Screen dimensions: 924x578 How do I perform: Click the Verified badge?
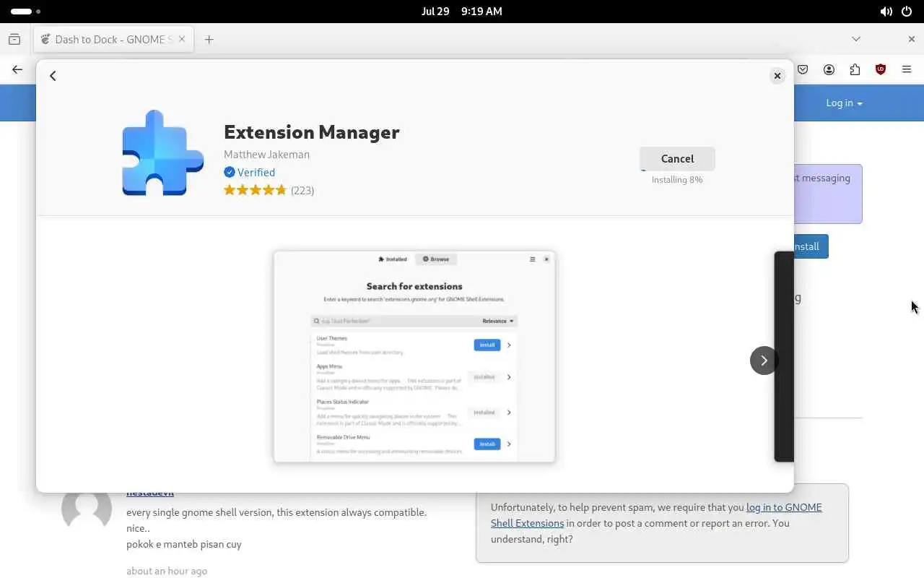[249, 172]
